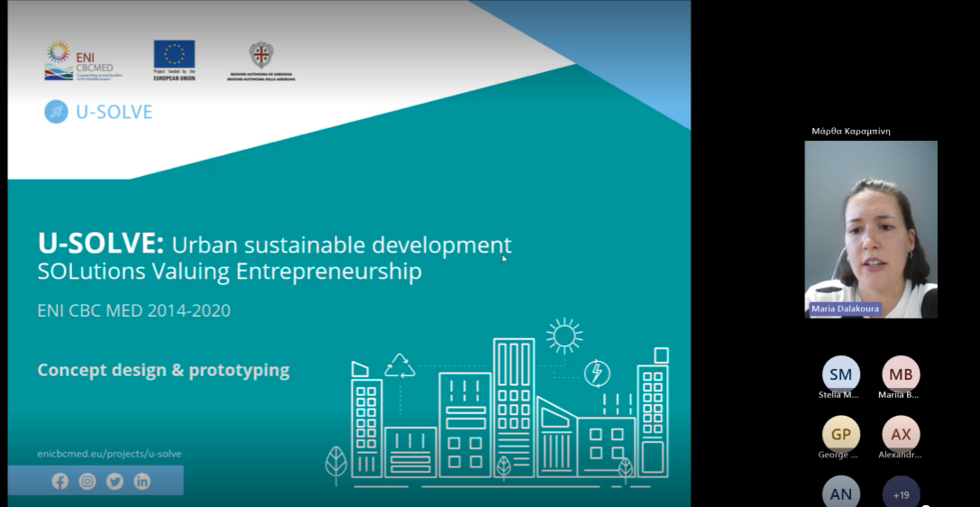Screen dimensions: 980x507
Task: Select the MB participant avatar for Marila
Action: click(901, 373)
